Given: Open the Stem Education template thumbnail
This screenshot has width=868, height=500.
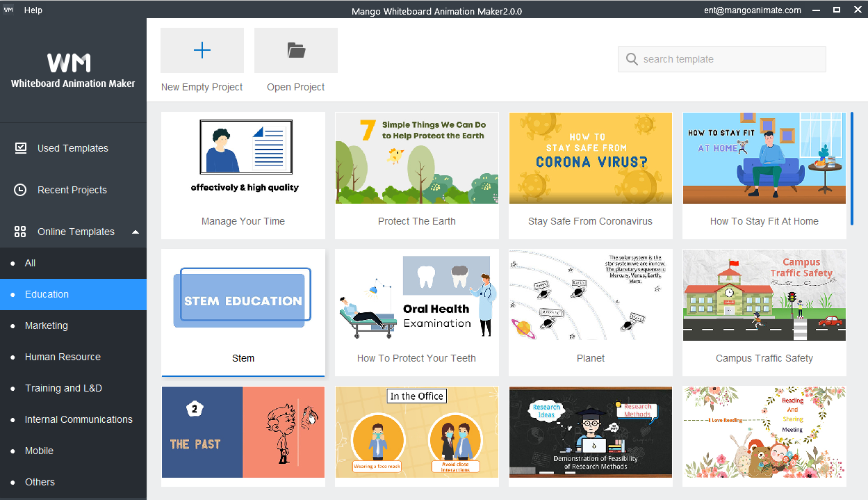Looking at the screenshot, I should click(x=243, y=295).
